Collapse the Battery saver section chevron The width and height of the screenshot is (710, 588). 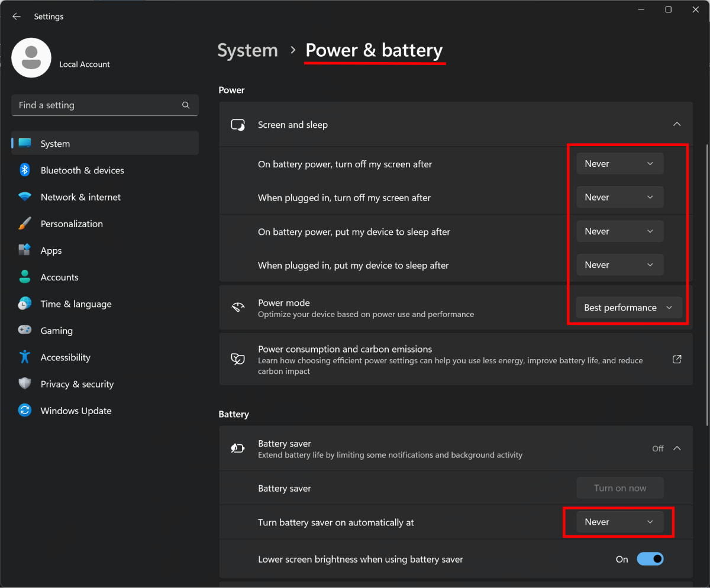(x=677, y=448)
